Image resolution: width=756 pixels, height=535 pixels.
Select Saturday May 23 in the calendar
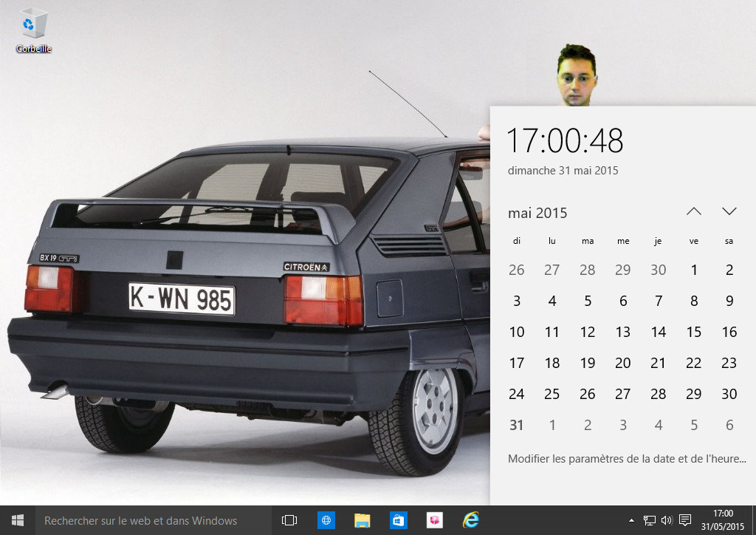tap(729, 363)
